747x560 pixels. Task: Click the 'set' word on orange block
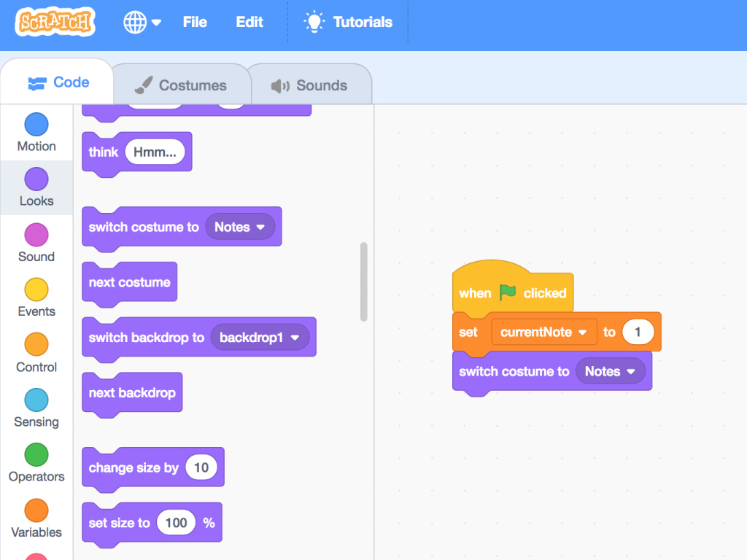468,332
